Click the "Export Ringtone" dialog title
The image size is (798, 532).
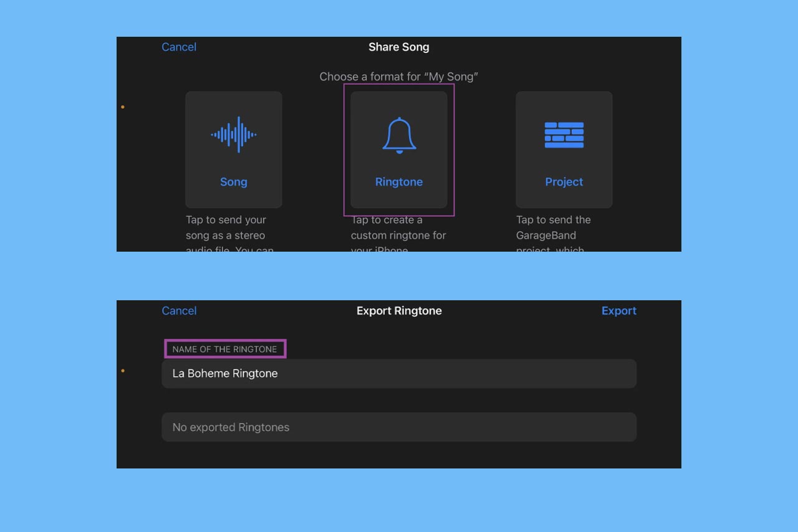399,311
